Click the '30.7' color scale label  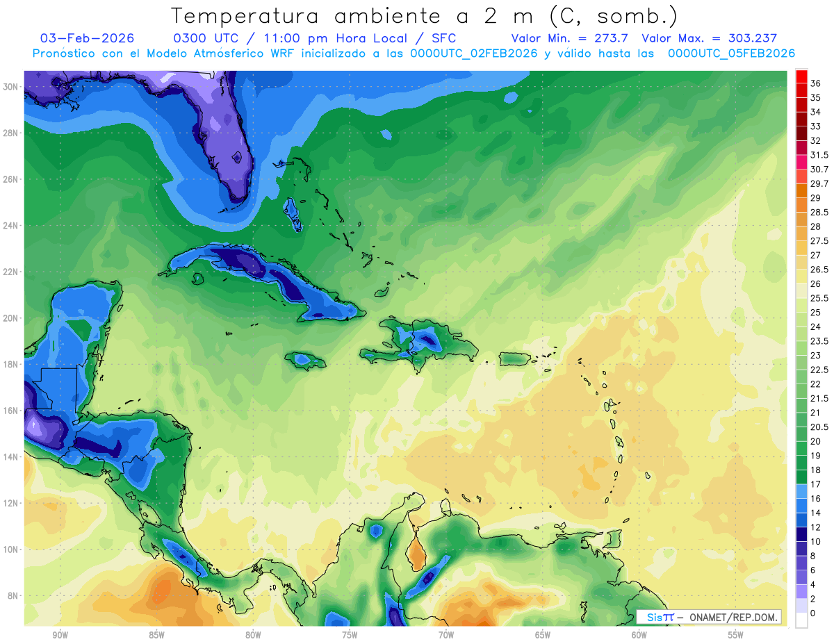point(819,170)
